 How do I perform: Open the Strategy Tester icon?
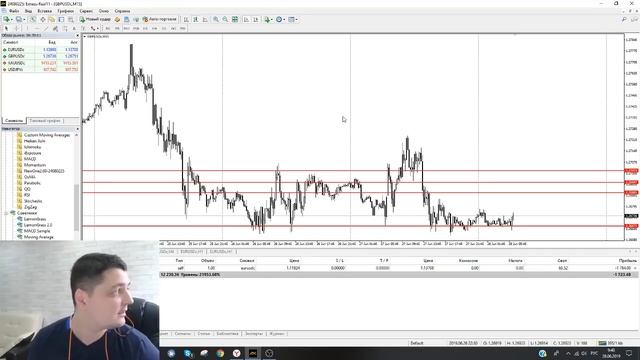point(71,19)
